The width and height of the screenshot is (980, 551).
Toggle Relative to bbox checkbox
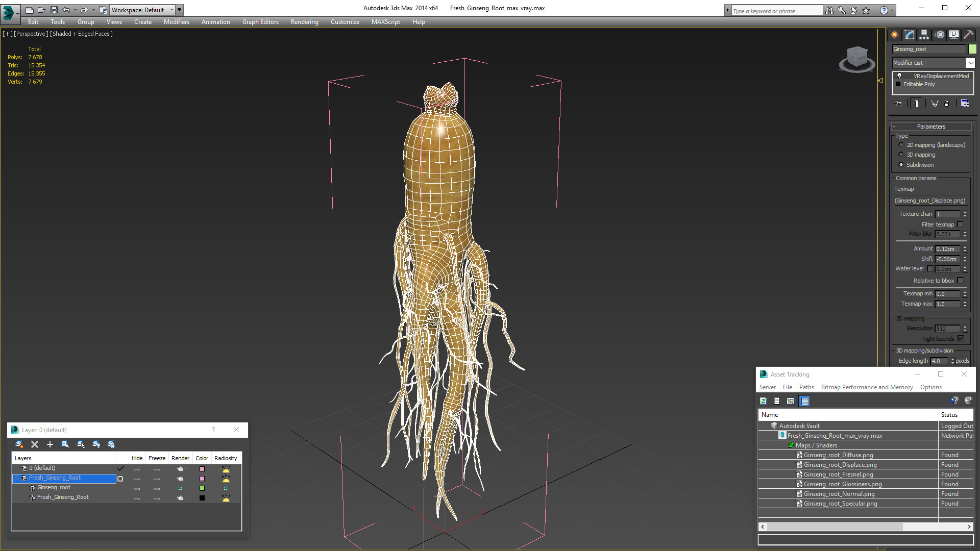pyautogui.click(x=960, y=281)
